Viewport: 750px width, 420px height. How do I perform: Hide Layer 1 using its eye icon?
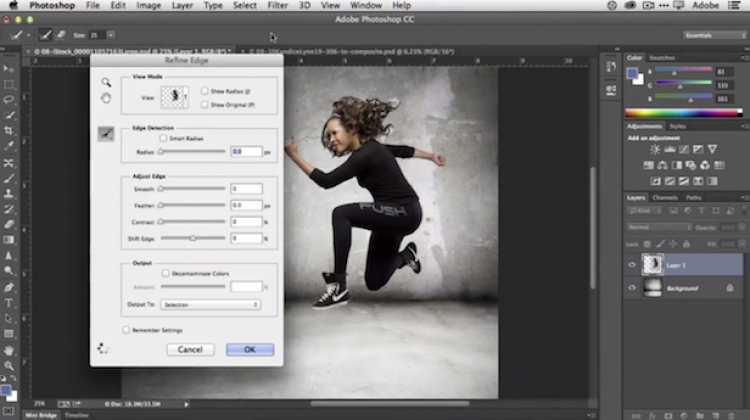632,264
